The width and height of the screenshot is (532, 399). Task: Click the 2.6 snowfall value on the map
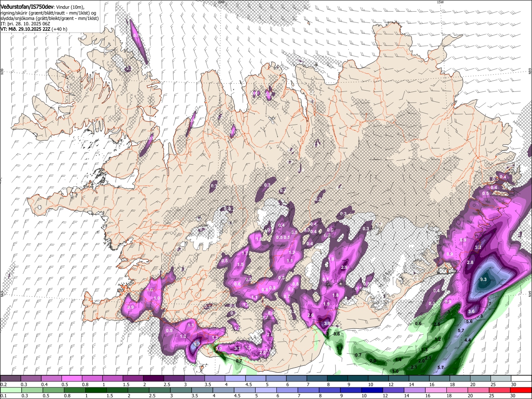[x=310, y=315]
